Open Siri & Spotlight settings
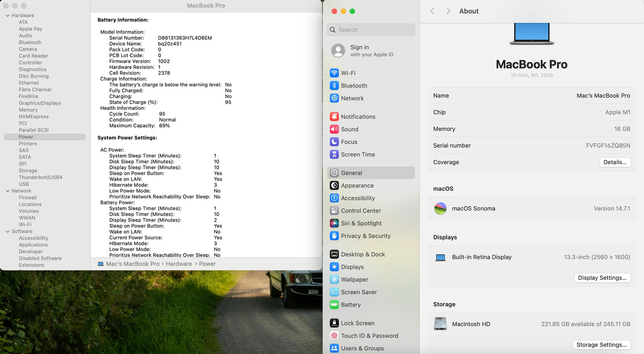 [x=361, y=223]
